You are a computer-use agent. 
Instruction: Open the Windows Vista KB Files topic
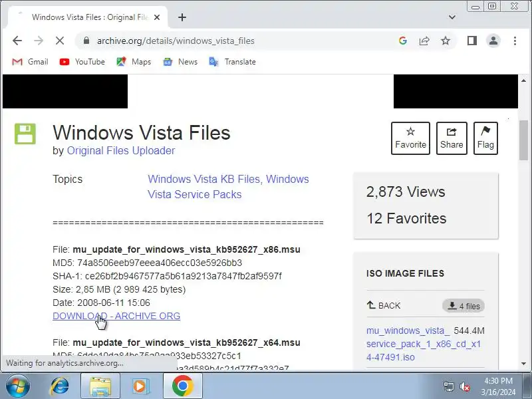pos(205,179)
